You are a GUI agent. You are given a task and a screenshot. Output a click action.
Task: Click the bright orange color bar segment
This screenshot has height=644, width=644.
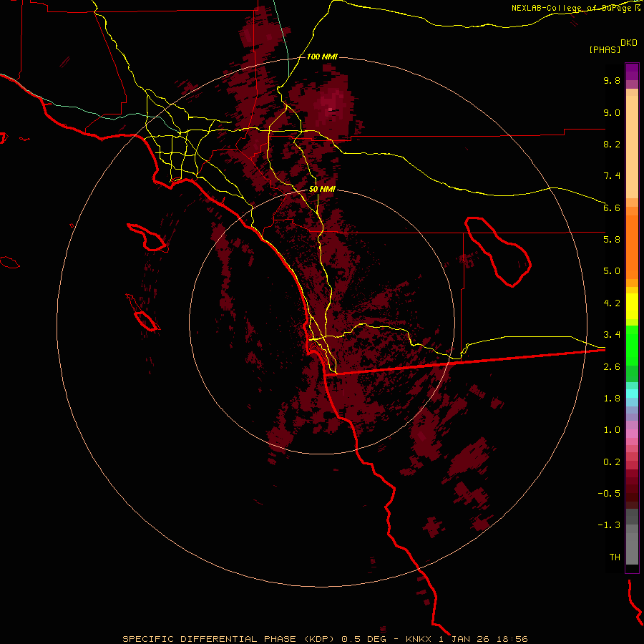coord(632,248)
